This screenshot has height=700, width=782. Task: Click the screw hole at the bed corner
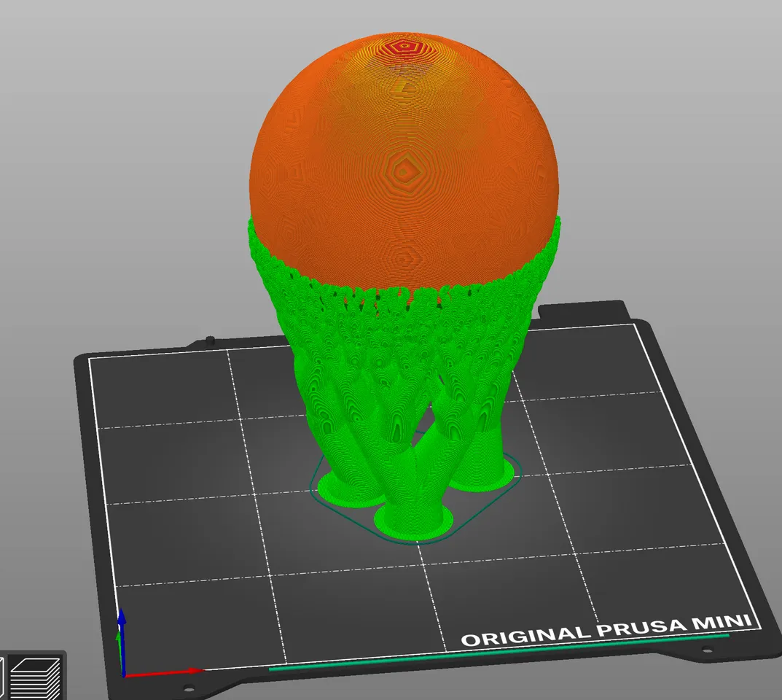coord(189,687)
